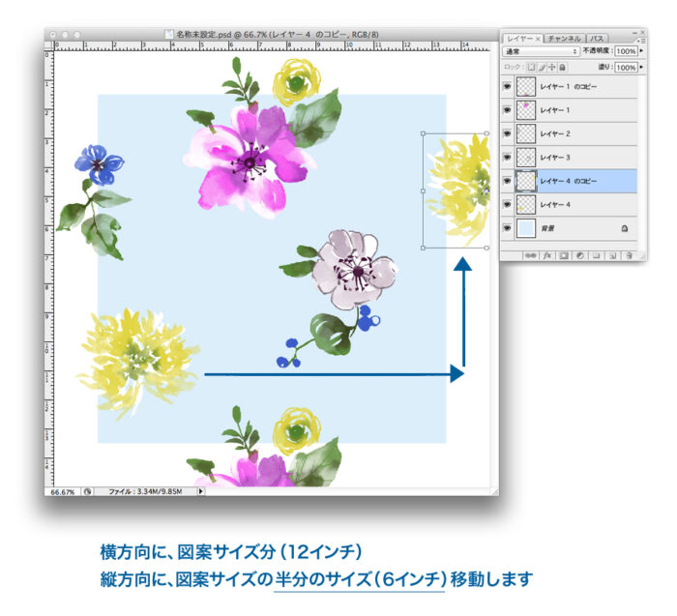Click the window resize corner grip
677x616 pixels.
(495, 491)
